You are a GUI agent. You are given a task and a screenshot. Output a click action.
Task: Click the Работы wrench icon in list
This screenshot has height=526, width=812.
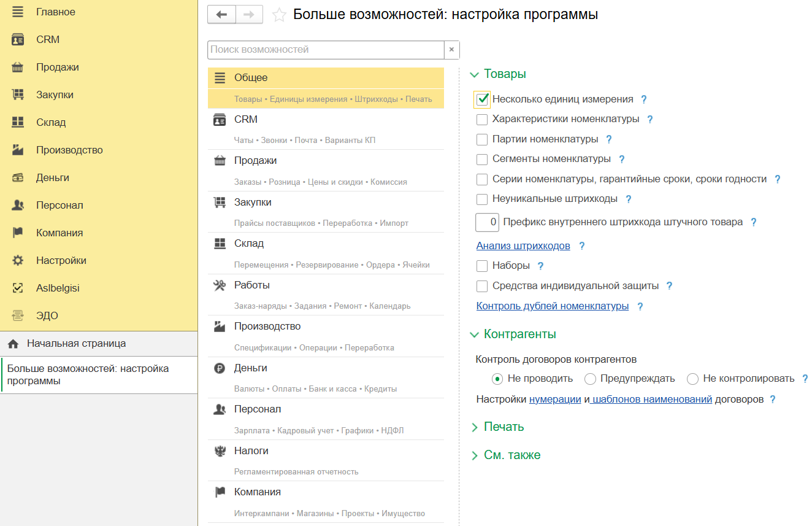[220, 285]
